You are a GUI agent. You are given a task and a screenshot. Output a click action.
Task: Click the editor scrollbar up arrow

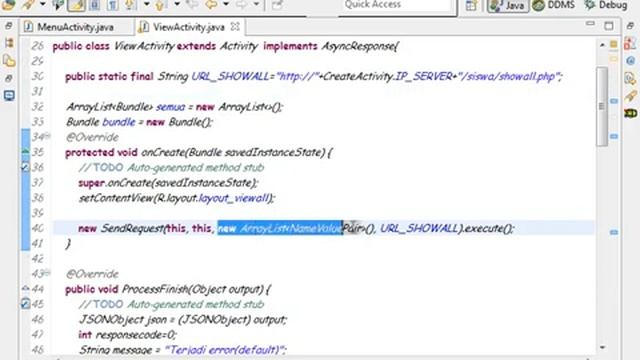pyautogui.click(x=602, y=45)
